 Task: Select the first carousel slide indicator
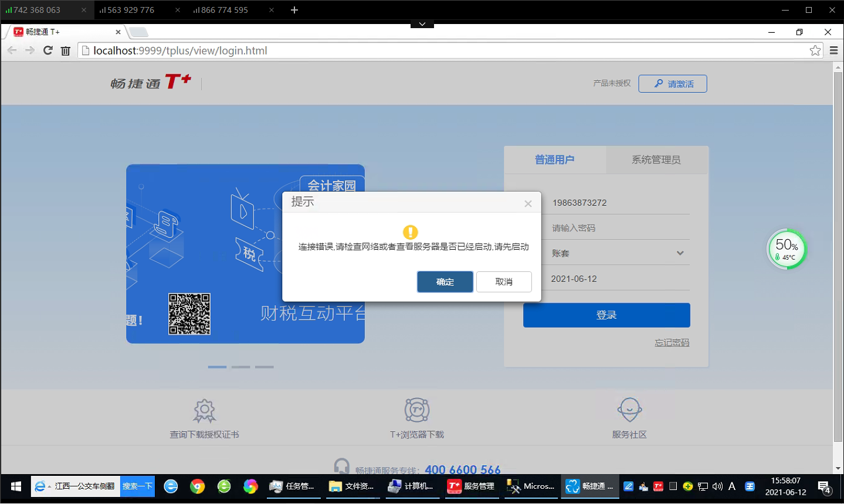[217, 367]
